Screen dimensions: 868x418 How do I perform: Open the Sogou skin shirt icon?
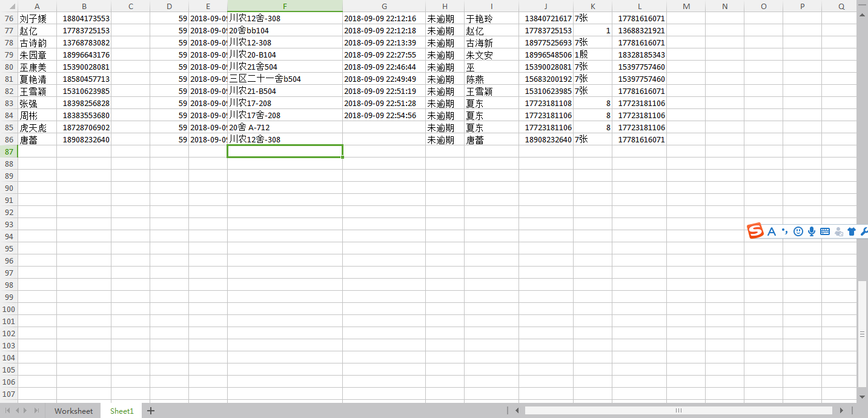pyautogui.click(x=852, y=231)
